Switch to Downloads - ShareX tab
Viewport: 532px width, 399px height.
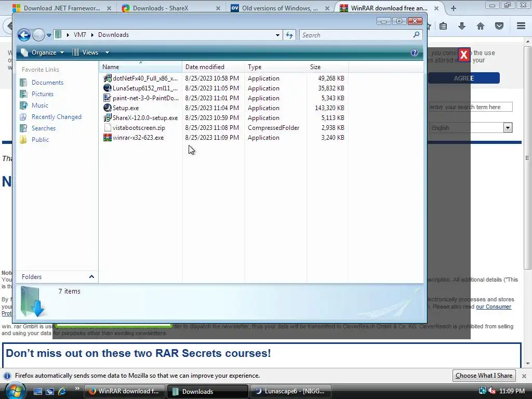(170, 8)
